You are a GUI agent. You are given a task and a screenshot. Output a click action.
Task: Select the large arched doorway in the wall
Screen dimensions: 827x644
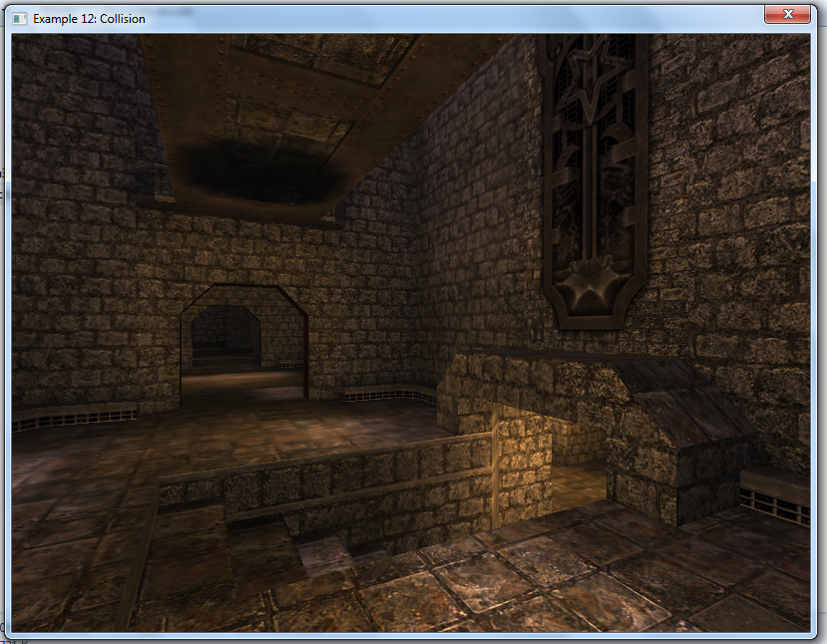pos(243,339)
